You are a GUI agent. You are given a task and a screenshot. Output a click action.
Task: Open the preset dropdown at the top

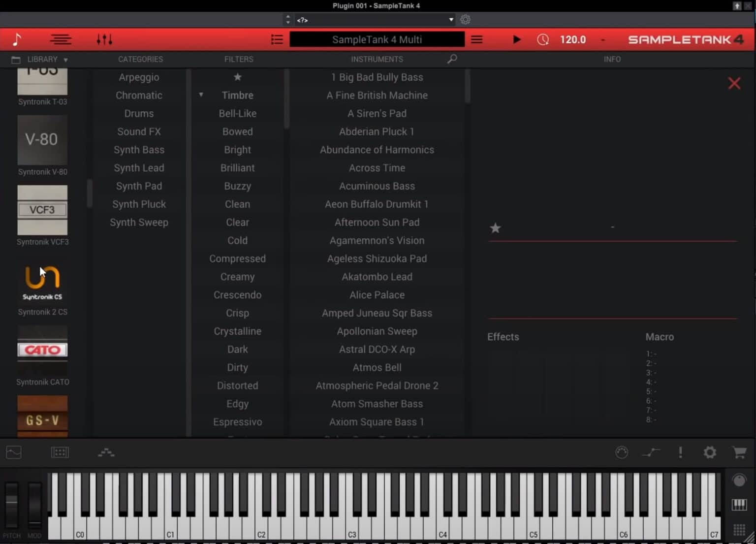point(375,20)
